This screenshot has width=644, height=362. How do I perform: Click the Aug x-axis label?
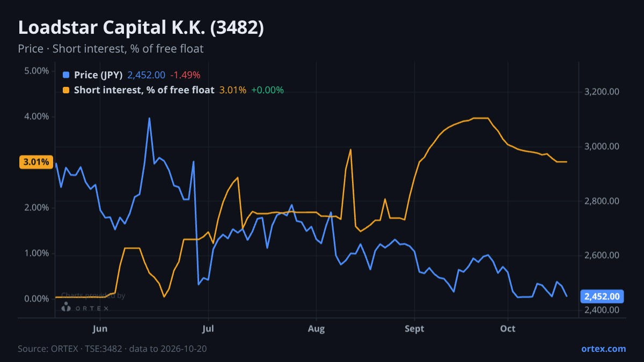(x=317, y=328)
